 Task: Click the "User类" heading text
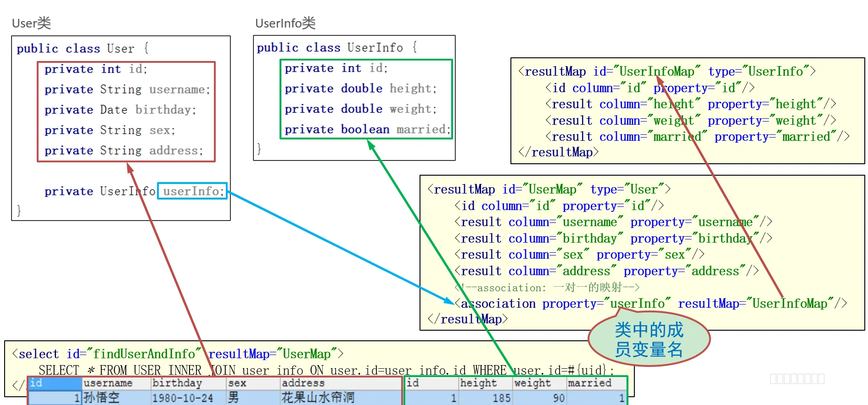point(31,23)
